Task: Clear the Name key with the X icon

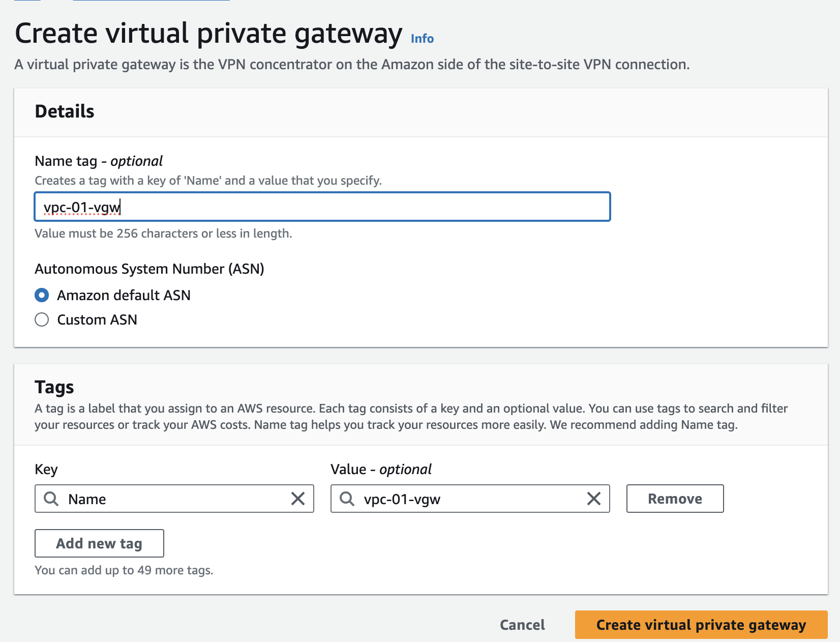Action: coord(298,499)
